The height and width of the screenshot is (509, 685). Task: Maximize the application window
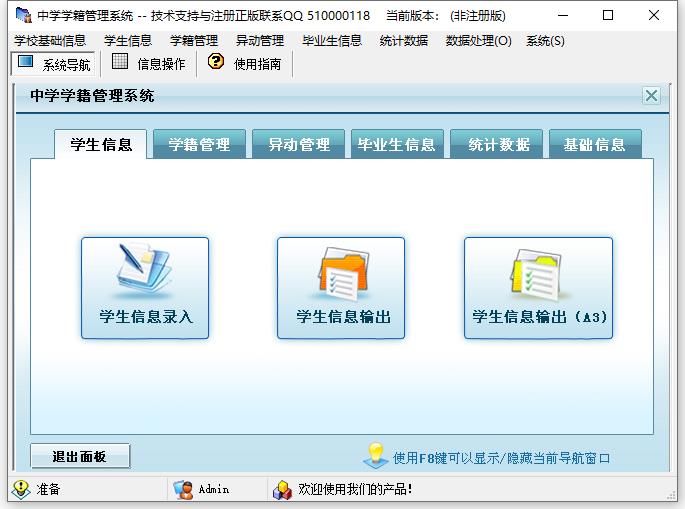(x=608, y=15)
